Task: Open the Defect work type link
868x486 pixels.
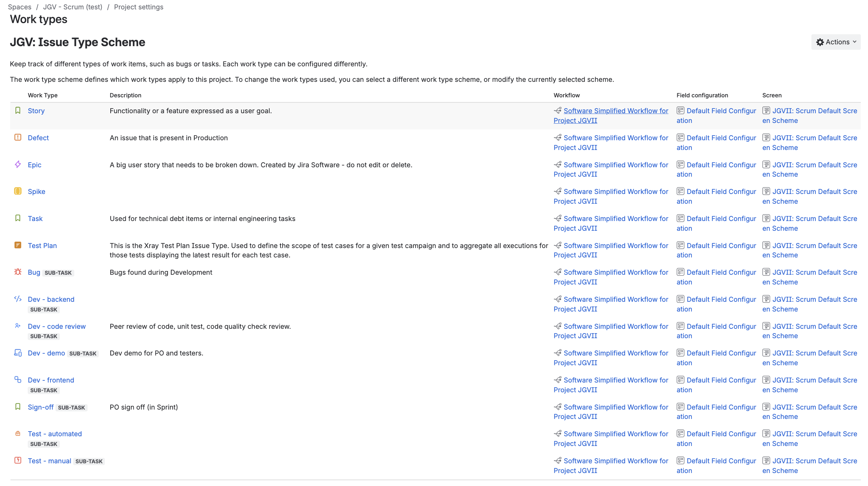Action: 38,138
